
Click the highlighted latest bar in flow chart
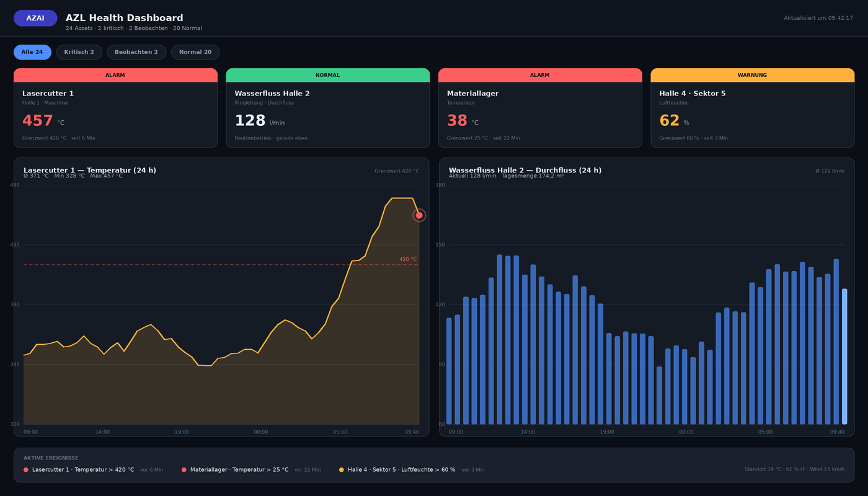[x=844, y=356]
